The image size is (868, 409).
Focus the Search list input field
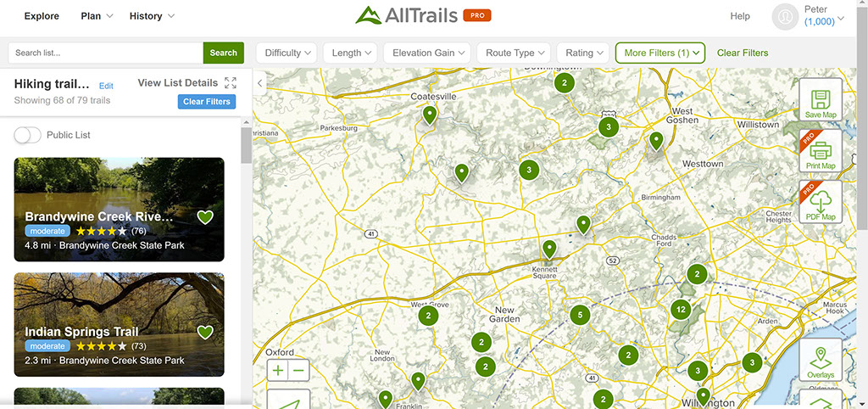coord(106,53)
